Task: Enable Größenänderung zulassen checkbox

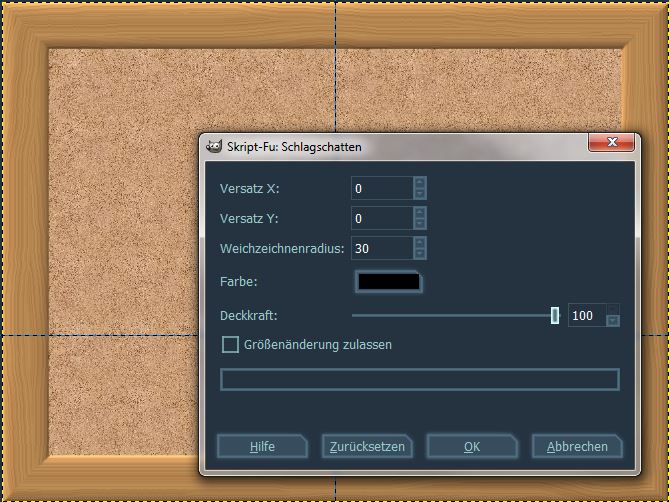Action: [x=230, y=345]
